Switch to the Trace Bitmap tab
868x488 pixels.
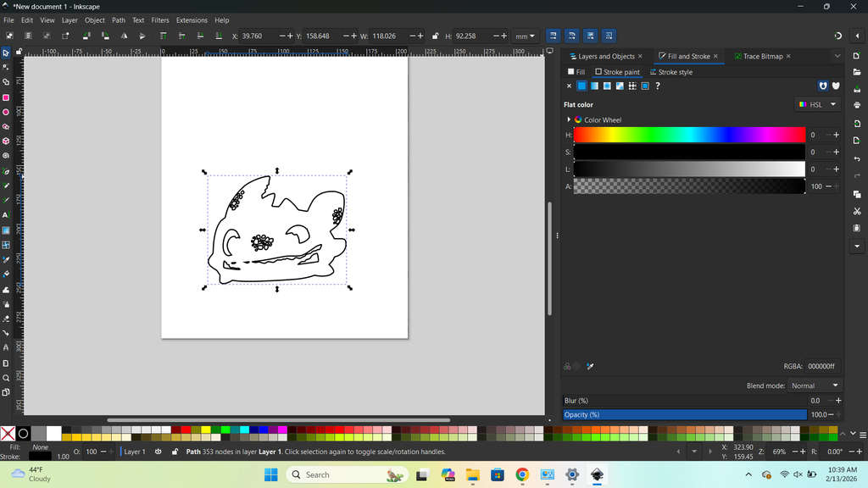(x=762, y=56)
